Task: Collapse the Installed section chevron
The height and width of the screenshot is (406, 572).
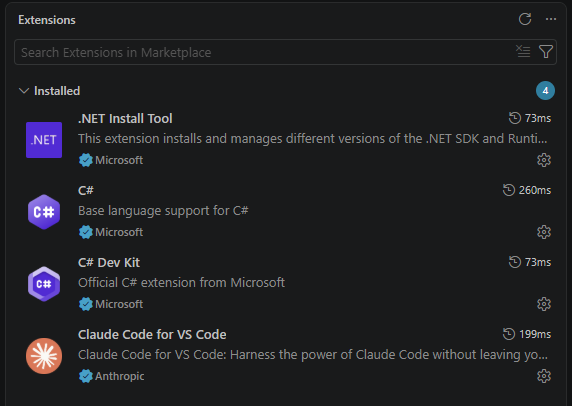Action: [x=24, y=91]
